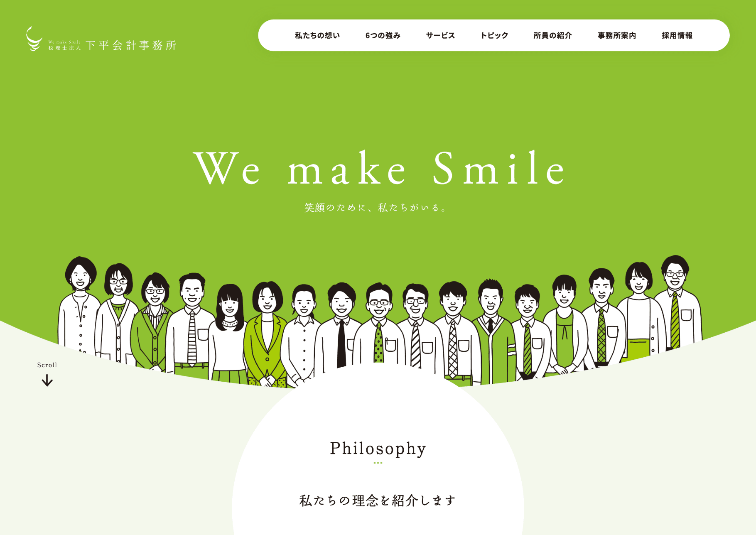756x535 pixels.
Task: Click the Scroll down arrow icon
Action: click(x=47, y=380)
